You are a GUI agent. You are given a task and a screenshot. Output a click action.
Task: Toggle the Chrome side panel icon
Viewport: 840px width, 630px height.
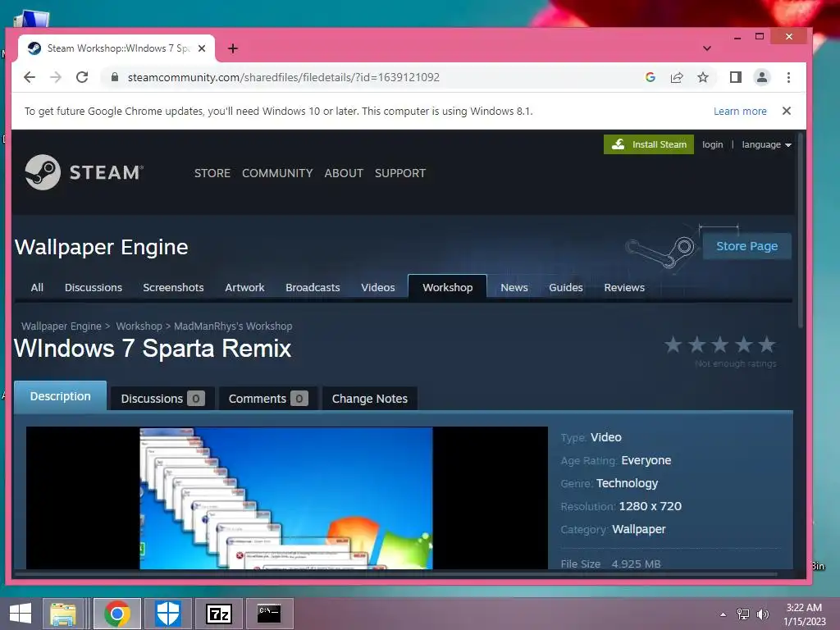(x=736, y=77)
